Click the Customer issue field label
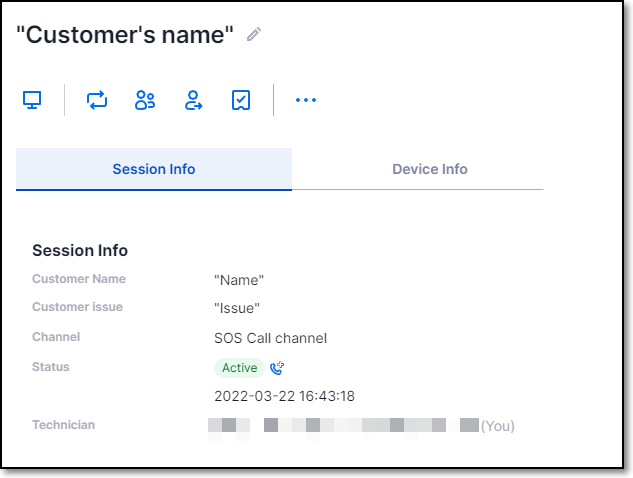The height and width of the screenshot is (478, 633). (x=78, y=307)
